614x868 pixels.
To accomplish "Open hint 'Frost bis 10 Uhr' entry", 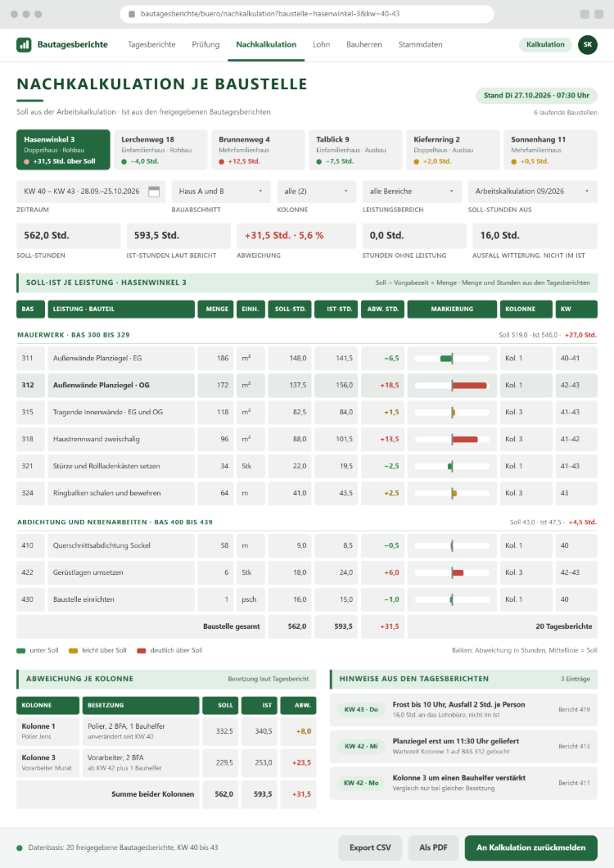I will [463, 710].
